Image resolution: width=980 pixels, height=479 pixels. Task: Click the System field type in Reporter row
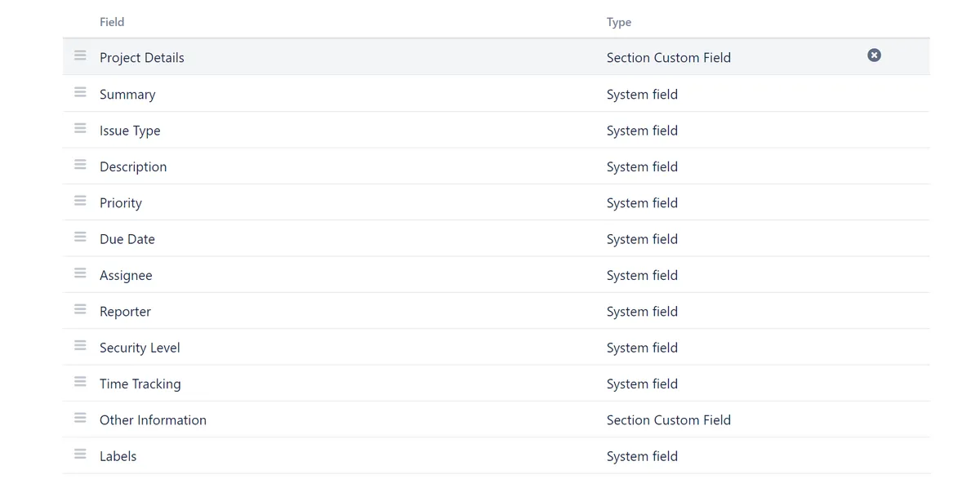642,312
